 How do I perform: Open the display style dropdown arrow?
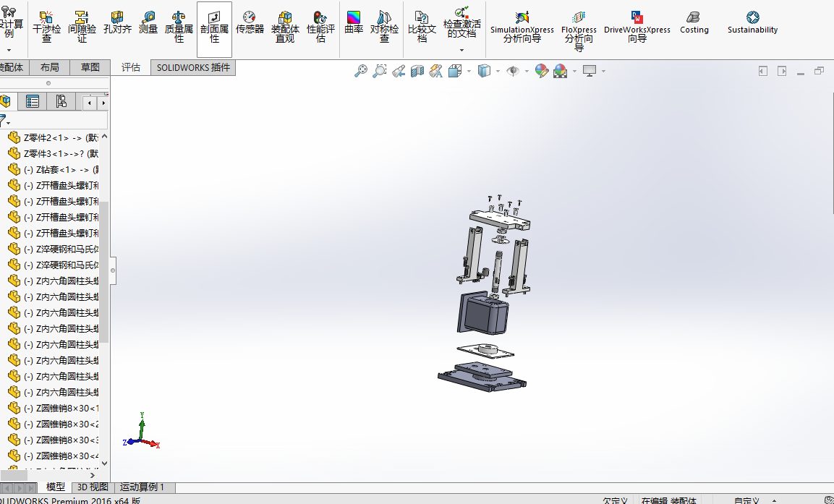point(498,71)
